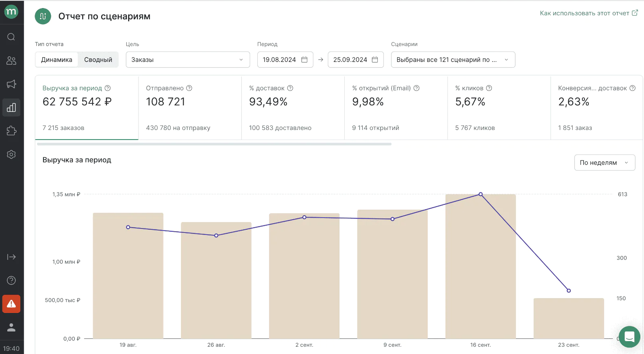Click line point on 19 авг. bar
The height and width of the screenshot is (354, 644).
click(128, 227)
